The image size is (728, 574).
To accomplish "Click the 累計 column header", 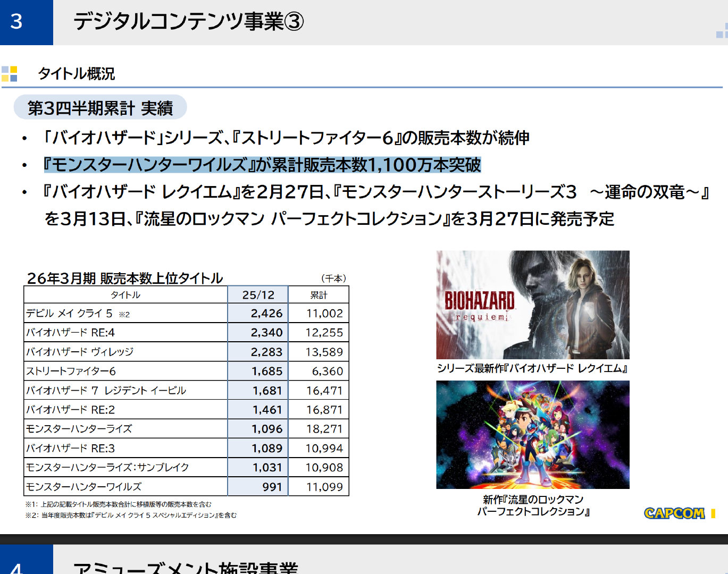I will coord(319,295).
